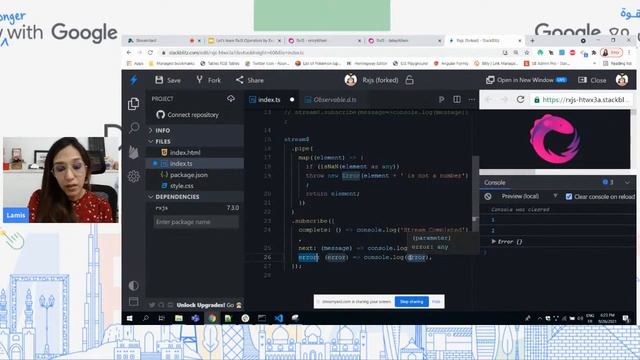Reload the Chrome page
This screenshot has width=640, height=360.
150,53
